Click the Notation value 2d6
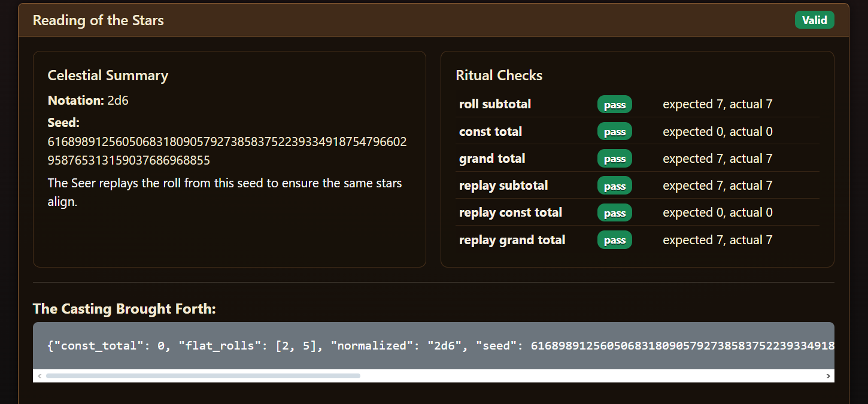The height and width of the screenshot is (404, 868). pos(118,101)
